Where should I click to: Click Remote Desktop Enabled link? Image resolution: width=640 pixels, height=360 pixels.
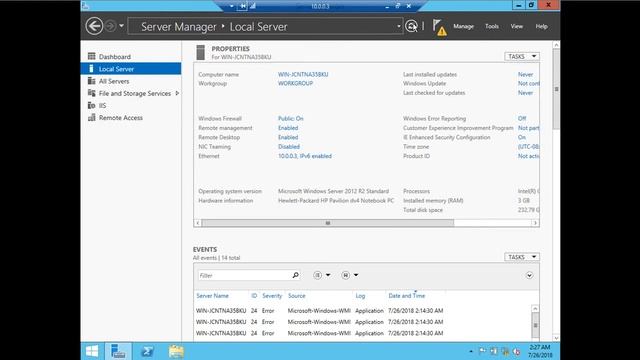point(288,137)
